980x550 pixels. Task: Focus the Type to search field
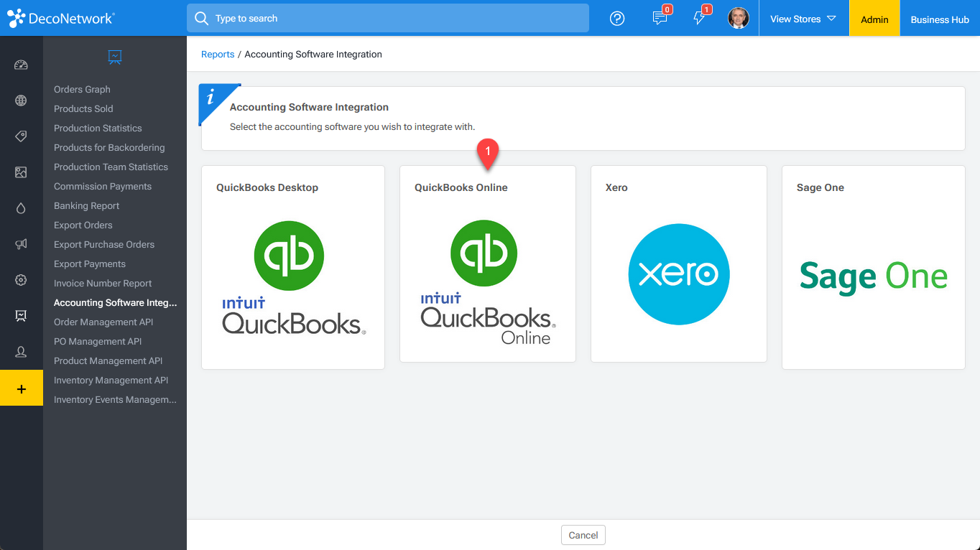click(x=388, y=18)
